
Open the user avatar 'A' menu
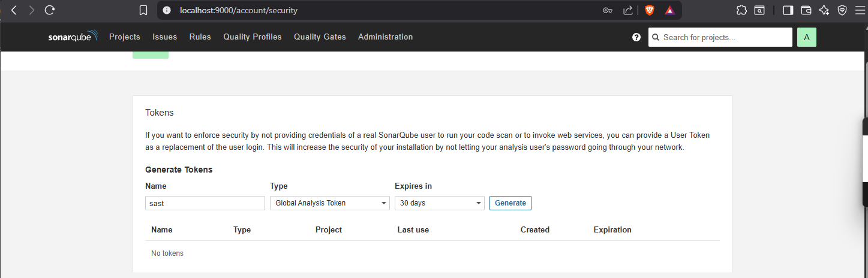806,37
